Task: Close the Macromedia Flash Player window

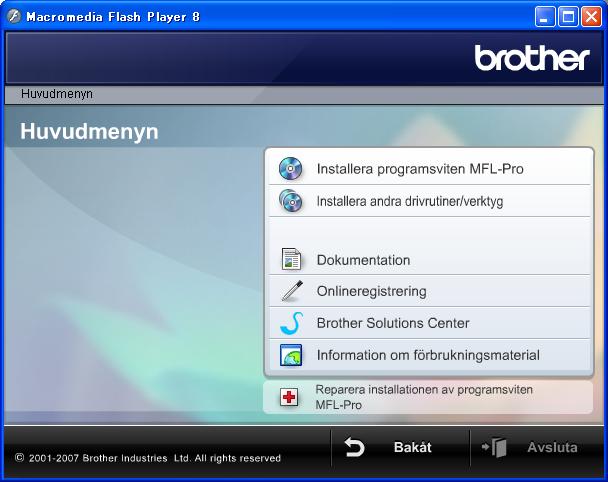Action: click(x=591, y=17)
